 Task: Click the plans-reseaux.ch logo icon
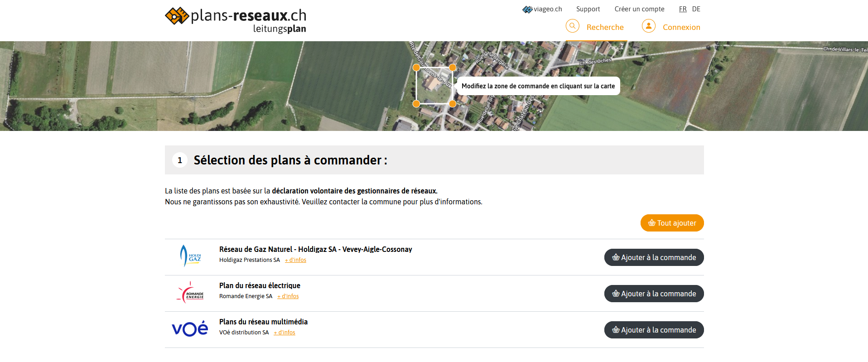177,16
